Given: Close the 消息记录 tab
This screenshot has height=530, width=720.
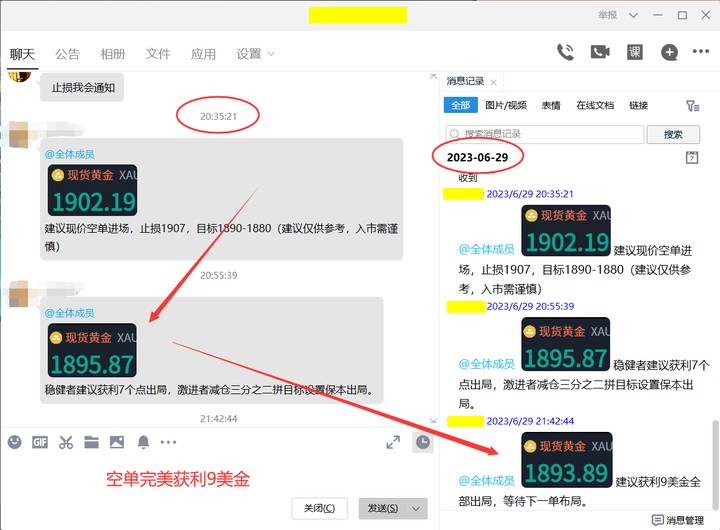Looking at the screenshot, I should pos(493,83).
